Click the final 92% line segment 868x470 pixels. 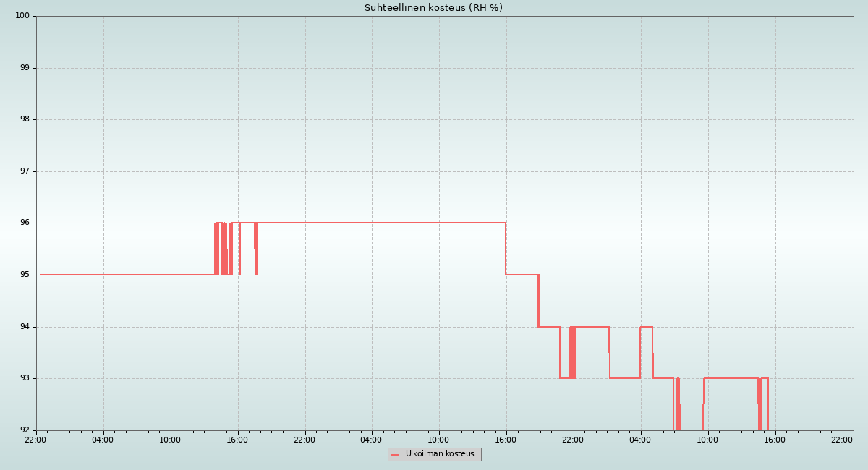coord(807,430)
